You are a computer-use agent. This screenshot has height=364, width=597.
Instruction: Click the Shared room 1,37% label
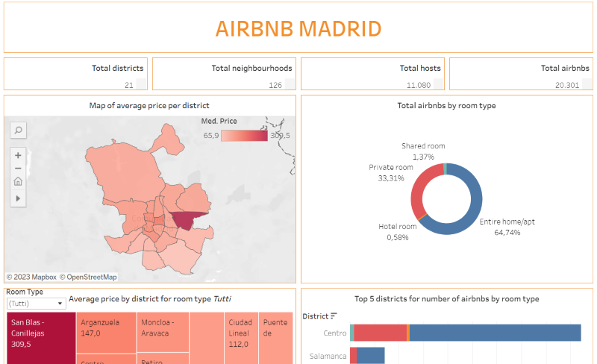point(423,151)
